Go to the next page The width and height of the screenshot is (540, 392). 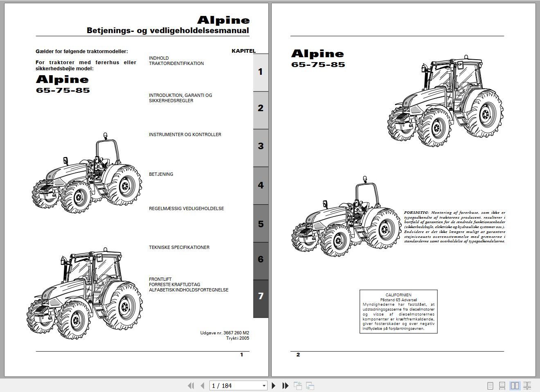pyautogui.click(x=274, y=385)
